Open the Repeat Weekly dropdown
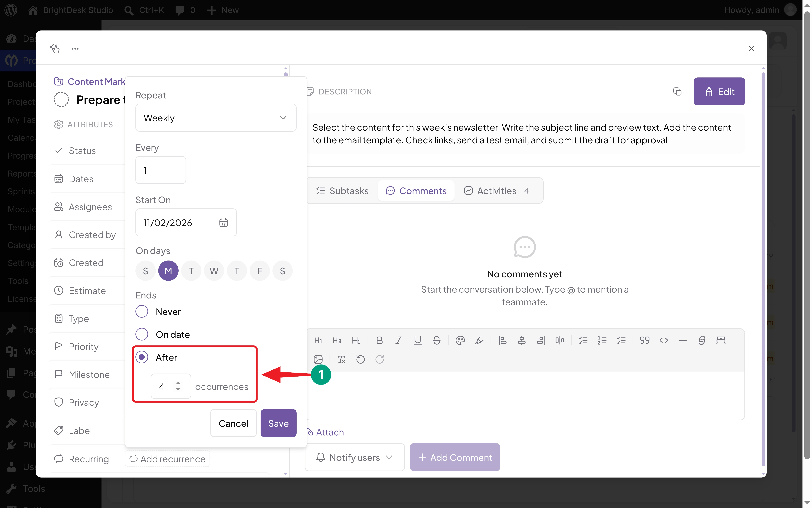 click(x=216, y=118)
